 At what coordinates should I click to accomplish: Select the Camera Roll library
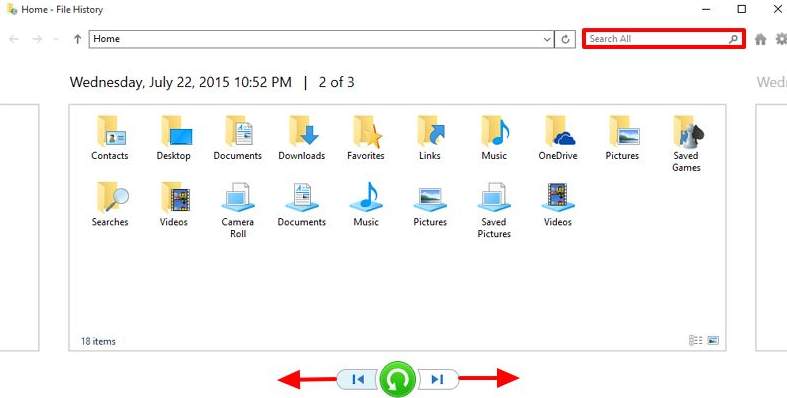click(238, 210)
